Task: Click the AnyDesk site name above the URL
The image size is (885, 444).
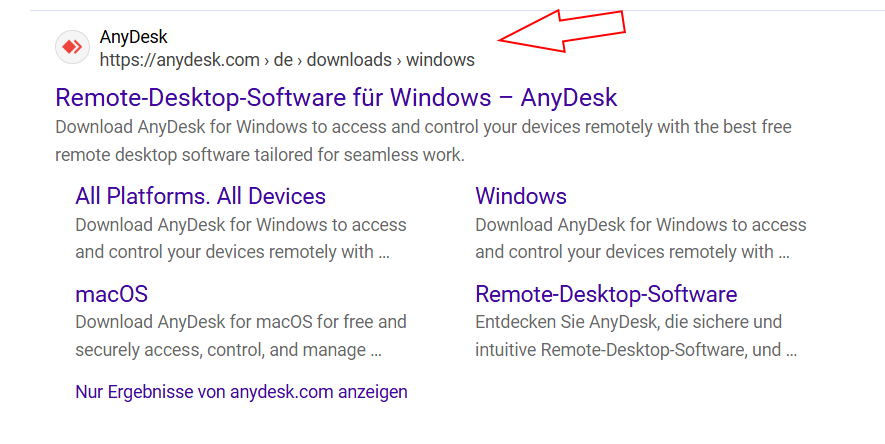Action: [133, 37]
